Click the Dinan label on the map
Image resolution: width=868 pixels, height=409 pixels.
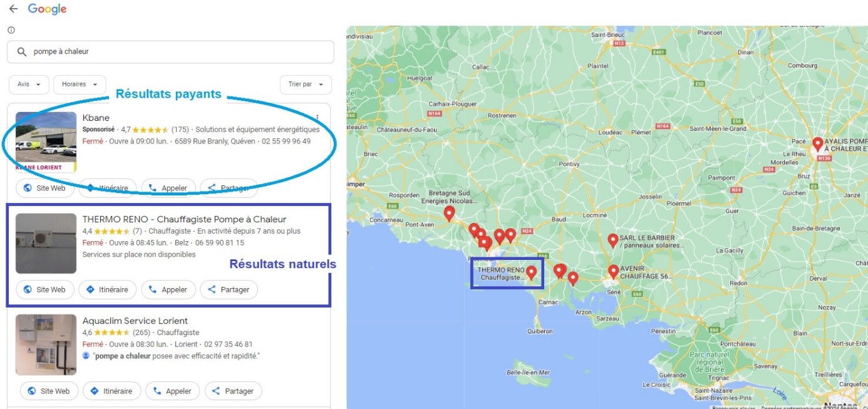[745, 53]
